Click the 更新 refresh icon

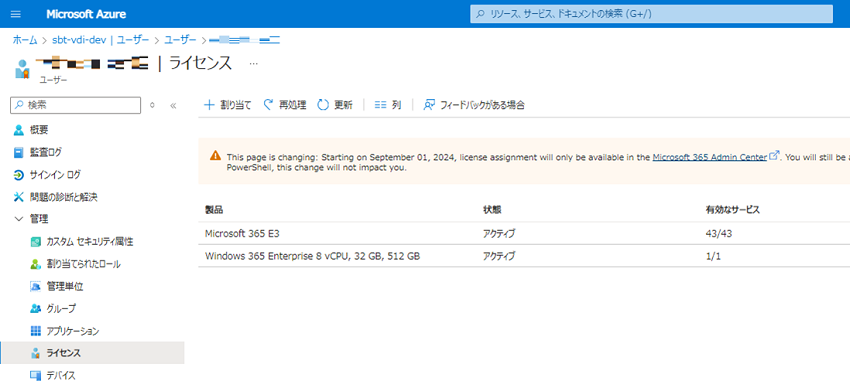click(323, 105)
